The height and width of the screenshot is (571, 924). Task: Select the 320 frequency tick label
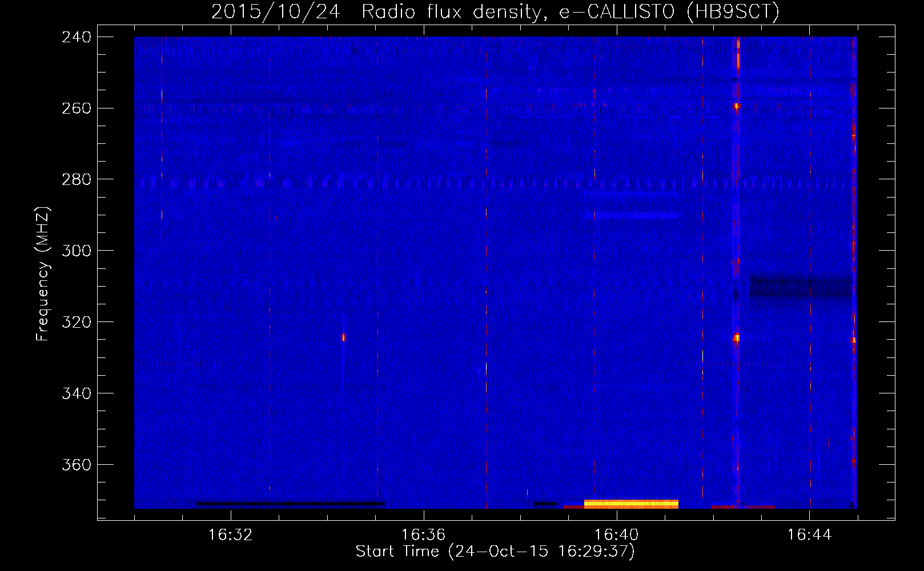click(x=77, y=323)
